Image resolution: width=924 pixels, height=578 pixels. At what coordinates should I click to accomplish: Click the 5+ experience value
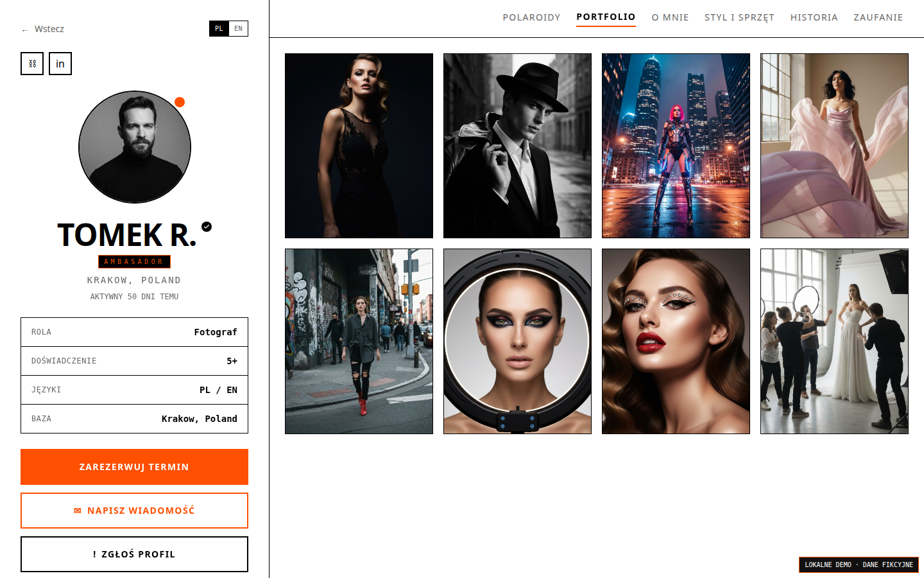pyautogui.click(x=232, y=361)
